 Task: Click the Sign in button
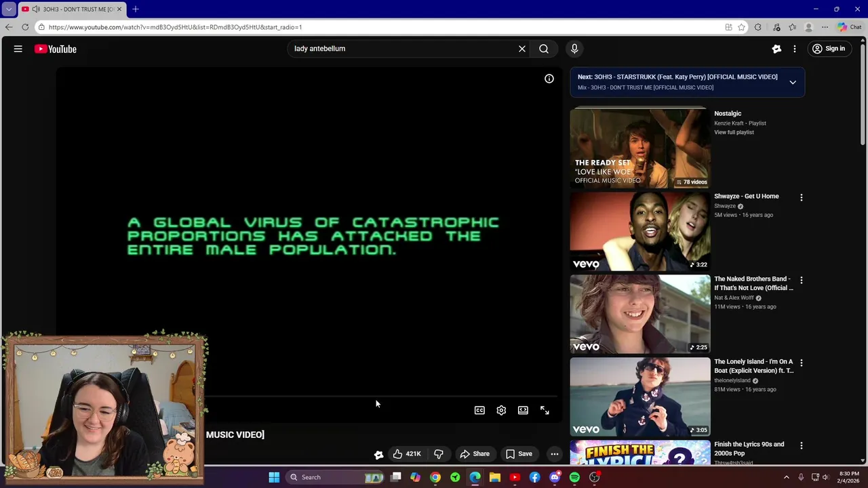pos(829,49)
